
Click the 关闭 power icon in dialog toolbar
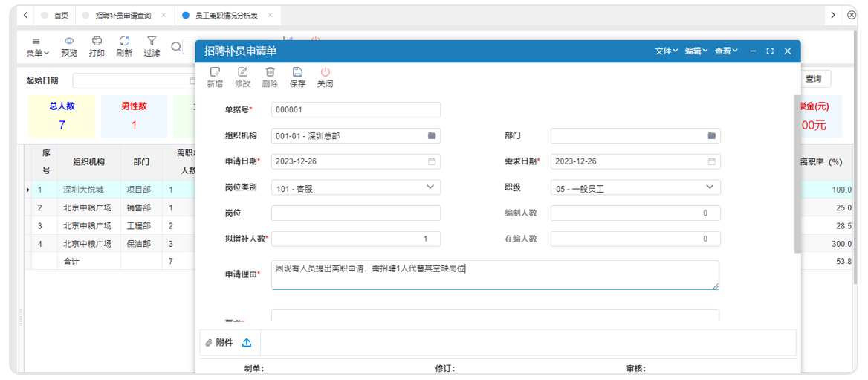pyautogui.click(x=325, y=72)
